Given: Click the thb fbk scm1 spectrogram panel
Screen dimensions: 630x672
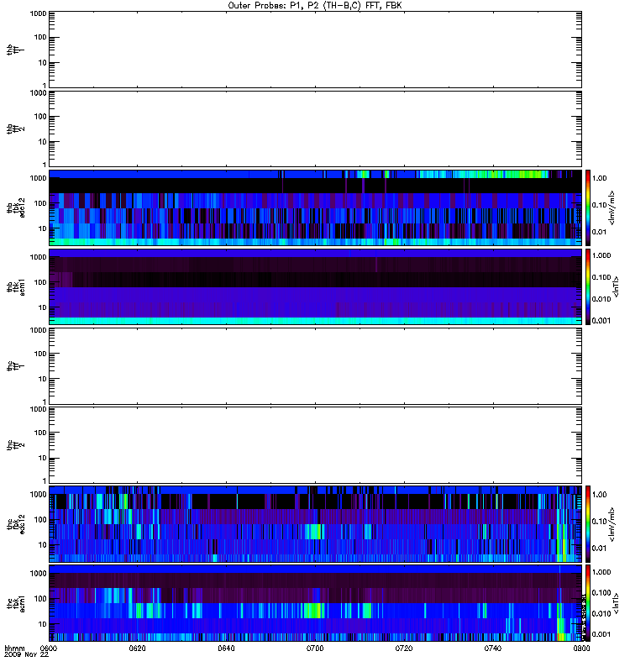Looking at the screenshot, I should (315, 286).
